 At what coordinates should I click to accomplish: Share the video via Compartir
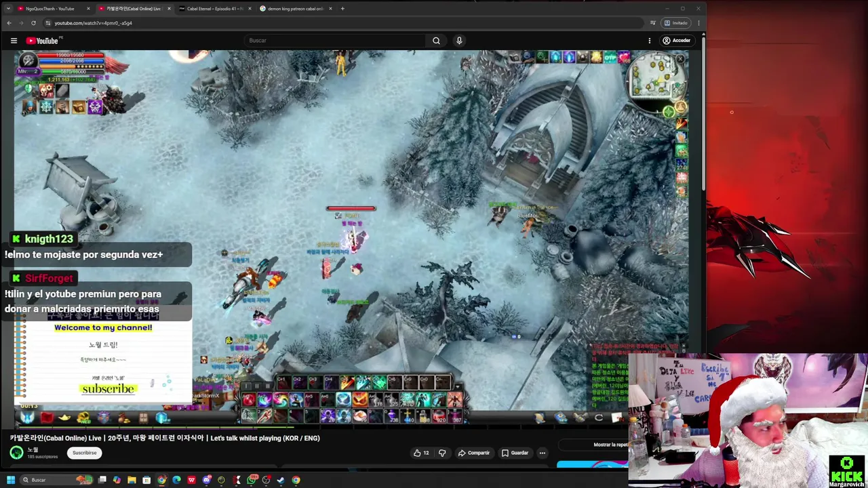pos(473,453)
